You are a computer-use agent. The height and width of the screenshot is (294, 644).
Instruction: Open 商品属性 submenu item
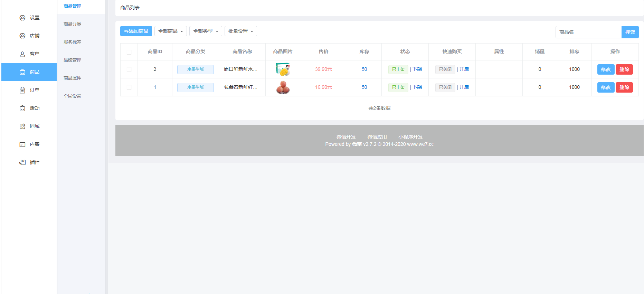(72, 78)
